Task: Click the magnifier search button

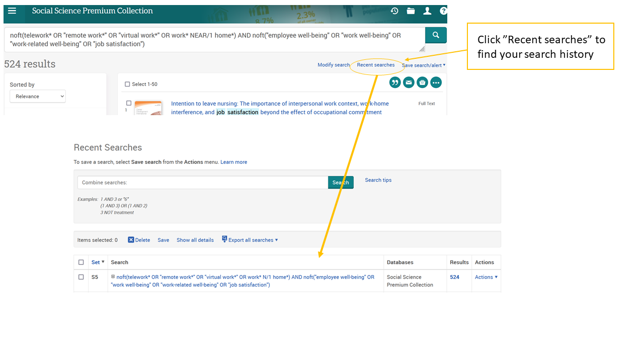Action: [x=436, y=35]
